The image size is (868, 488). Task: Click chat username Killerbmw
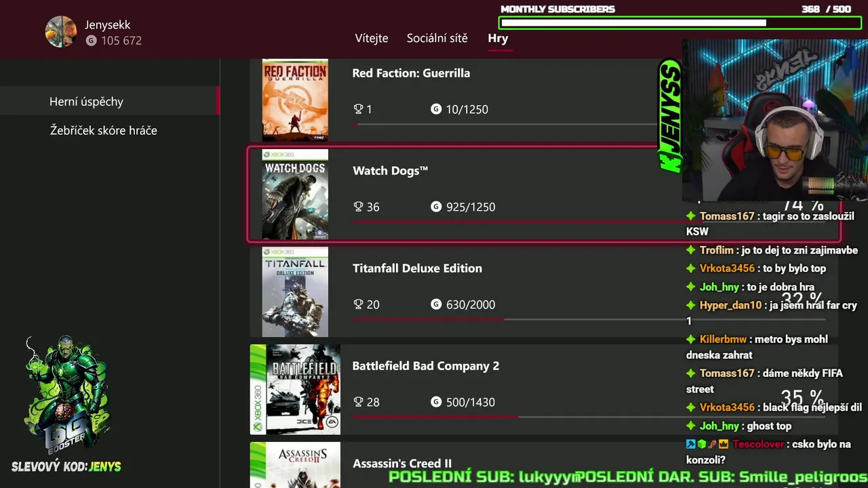(723, 339)
